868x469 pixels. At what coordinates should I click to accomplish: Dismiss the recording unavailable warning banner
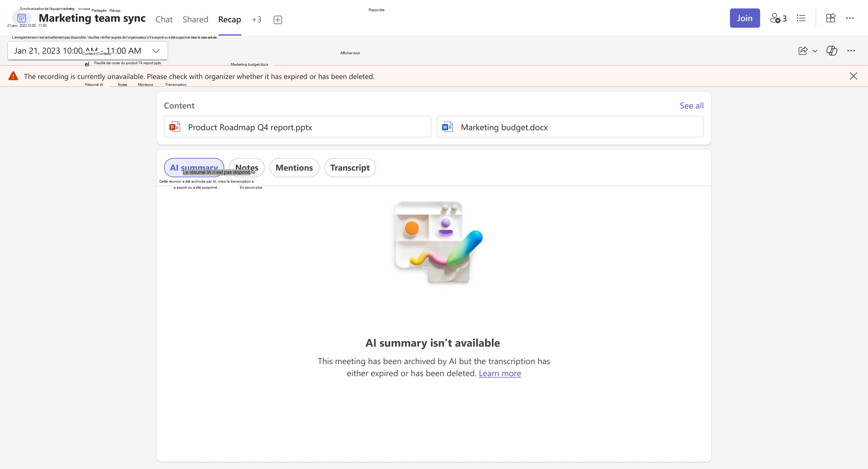853,76
